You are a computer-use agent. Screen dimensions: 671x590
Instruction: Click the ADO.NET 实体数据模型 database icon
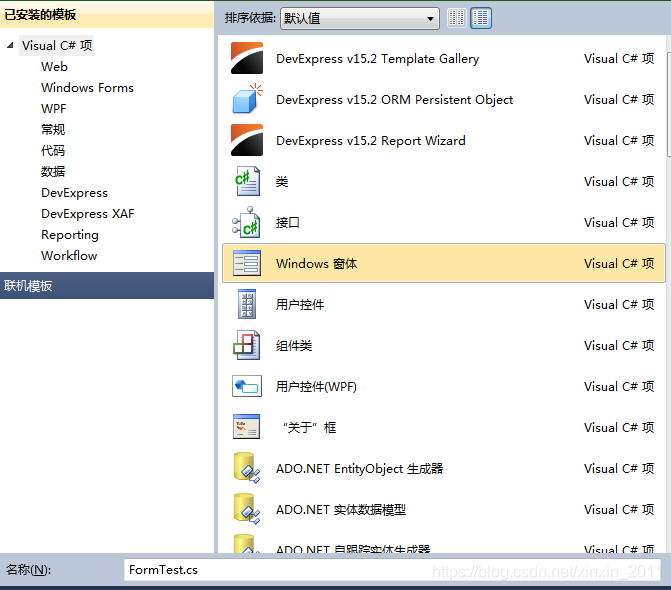[x=247, y=509]
